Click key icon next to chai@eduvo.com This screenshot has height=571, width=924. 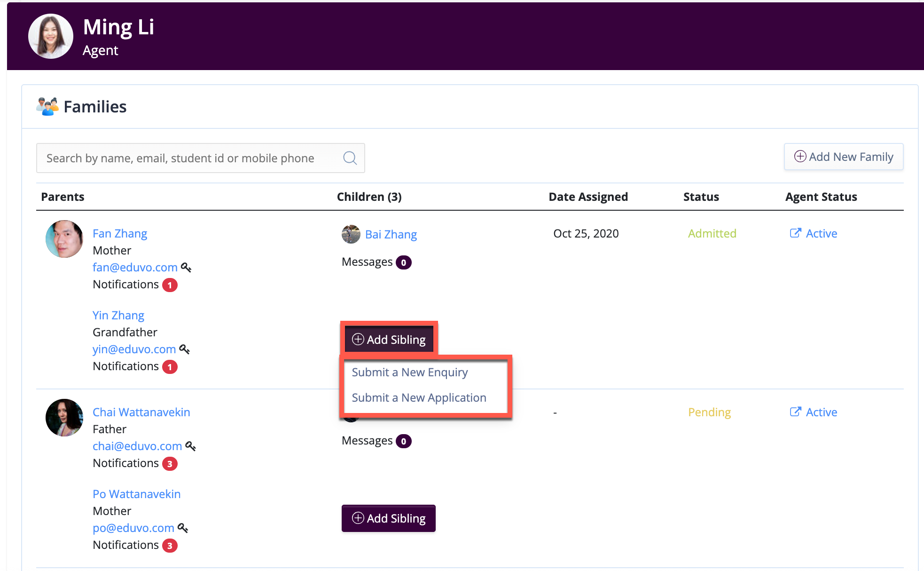pos(190,446)
